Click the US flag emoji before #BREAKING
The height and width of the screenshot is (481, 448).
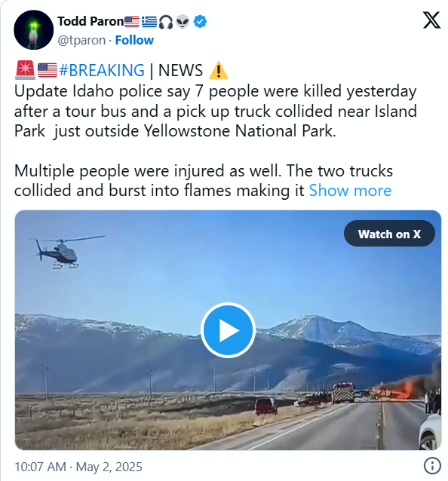click(48, 70)
